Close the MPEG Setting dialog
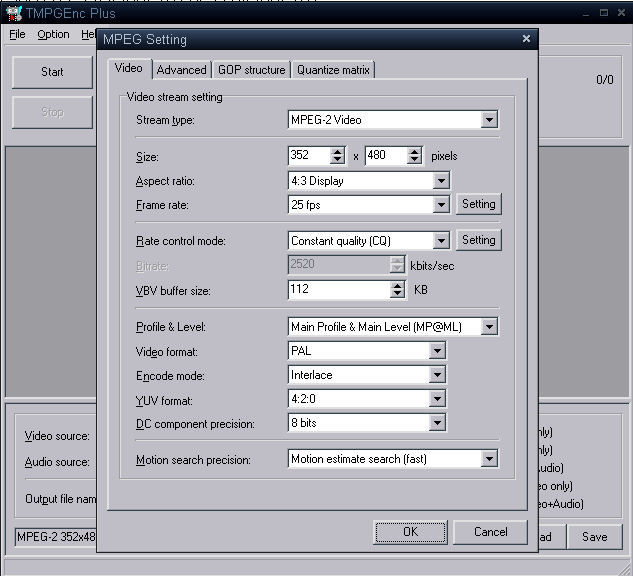 526,39
